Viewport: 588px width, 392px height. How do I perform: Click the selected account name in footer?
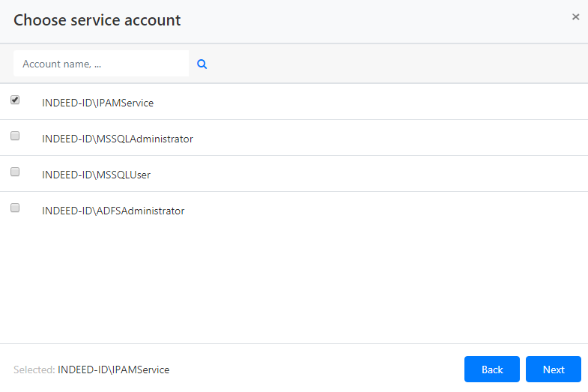click(113, 370)
